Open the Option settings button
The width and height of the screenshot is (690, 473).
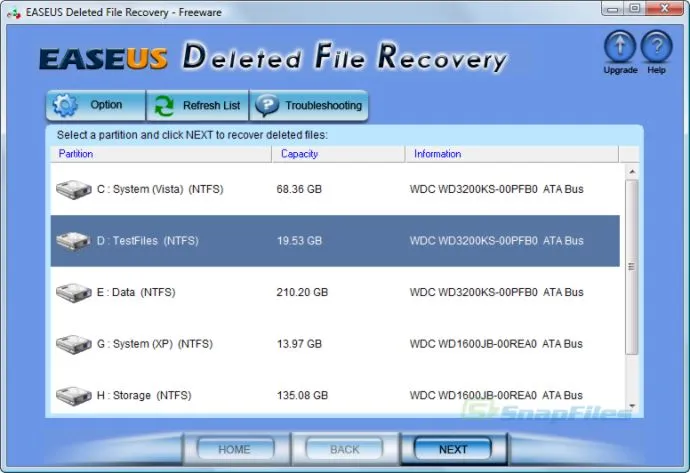click(x=95, y=105)
